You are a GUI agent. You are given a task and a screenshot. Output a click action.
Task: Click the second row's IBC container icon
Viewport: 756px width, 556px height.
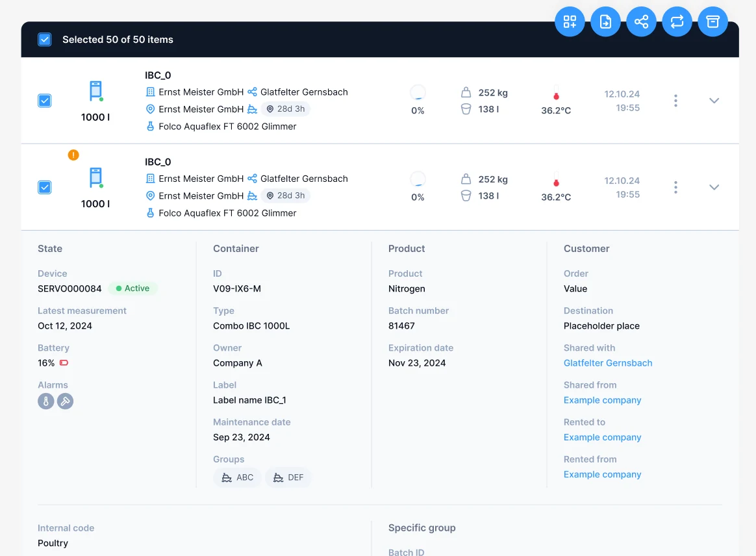pyautogui.click(x=96, y=177)
